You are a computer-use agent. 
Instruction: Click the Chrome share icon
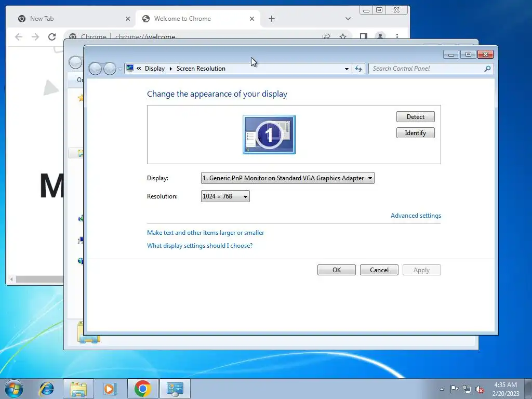326,36
